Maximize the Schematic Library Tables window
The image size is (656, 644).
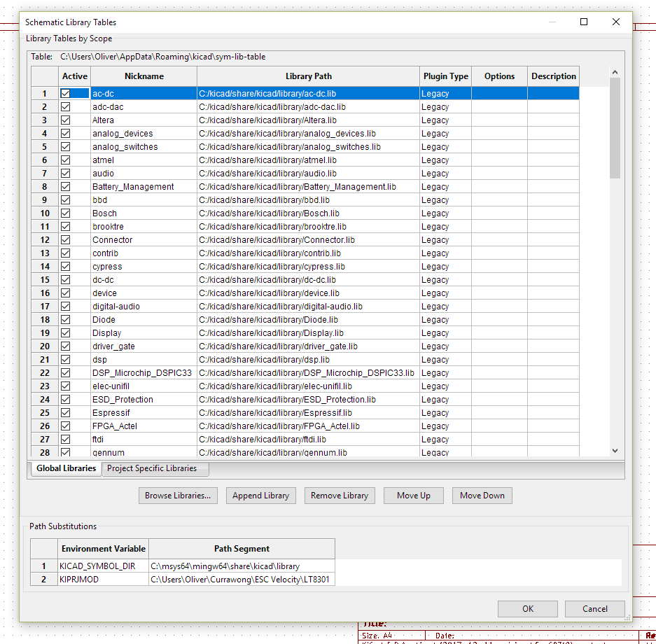pyautogui.click(x=584, y=22)
